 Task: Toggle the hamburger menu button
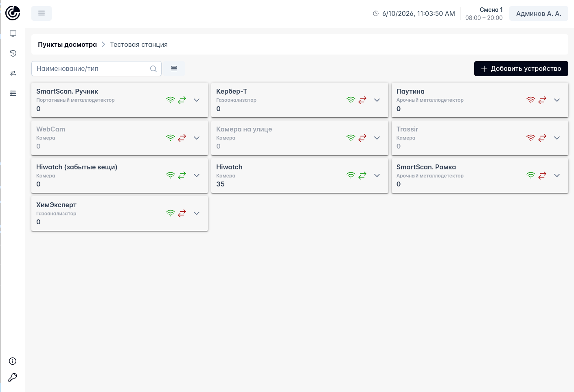(x=42, y=13)
